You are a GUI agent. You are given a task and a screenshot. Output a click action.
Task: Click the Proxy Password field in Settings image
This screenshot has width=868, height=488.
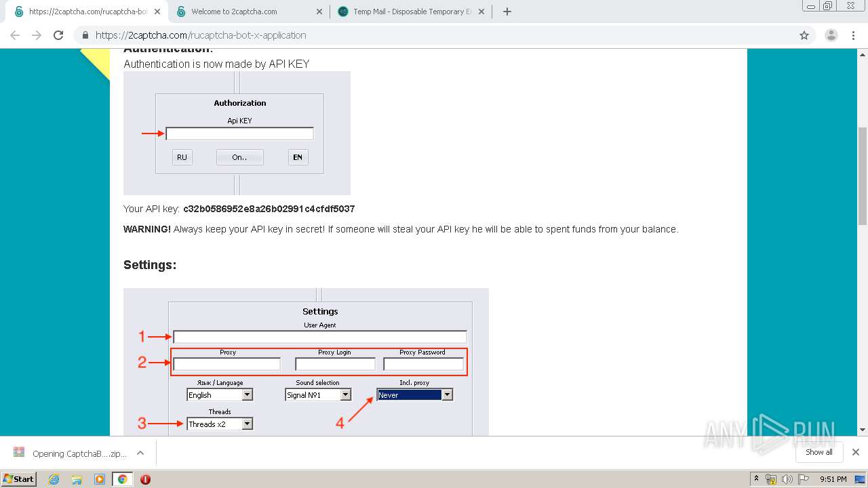(x=423, y=364)
